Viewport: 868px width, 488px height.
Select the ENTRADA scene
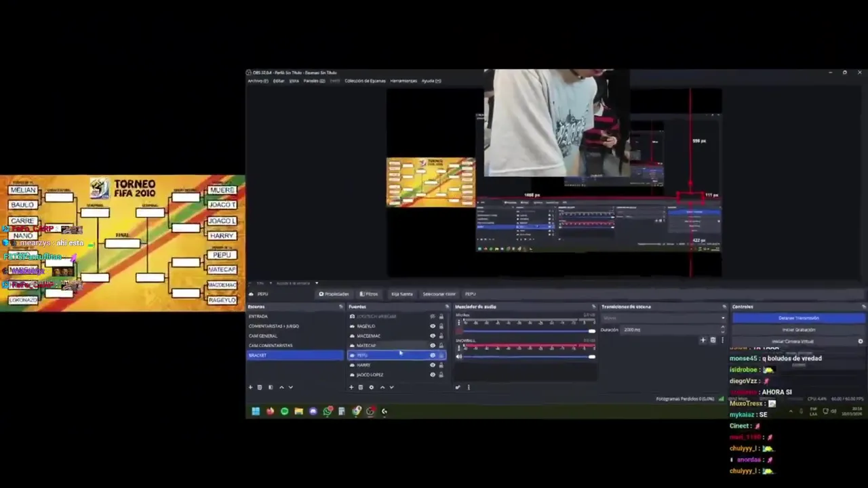pyautogui.click(x=295, y=317)
